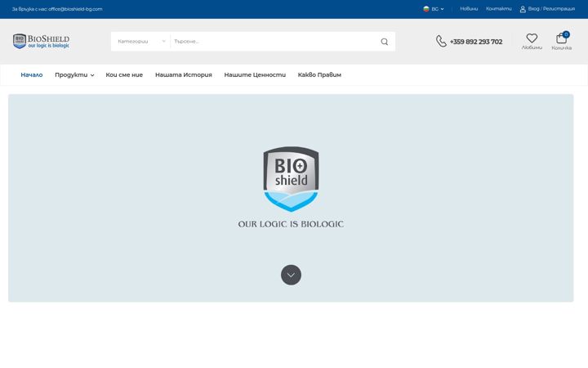The height and width of the screenshot is (368, 588).
Task: Click the search magnifier icon
Action: pos(385,42)
